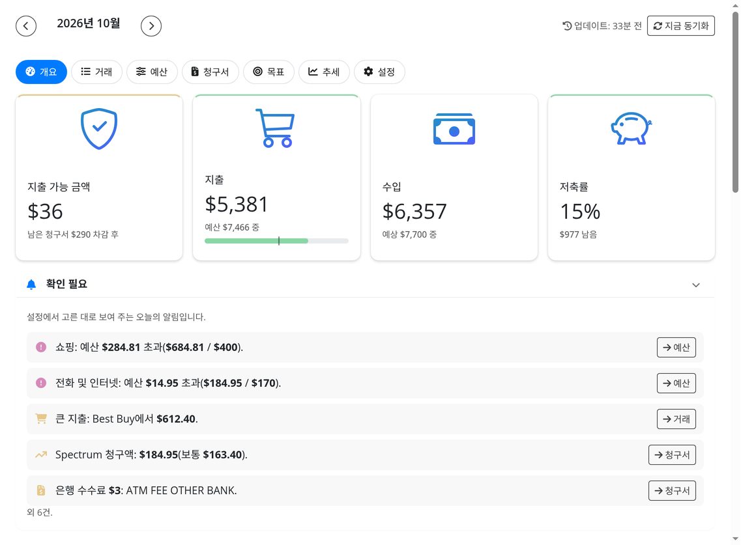Click the fee document icon for 은행 수수료

click(41, 490)
